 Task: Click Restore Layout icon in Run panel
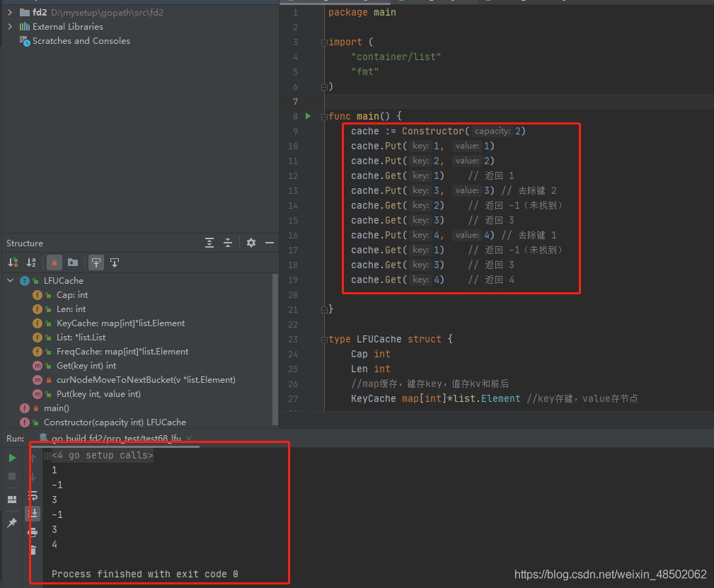(12, 500)
